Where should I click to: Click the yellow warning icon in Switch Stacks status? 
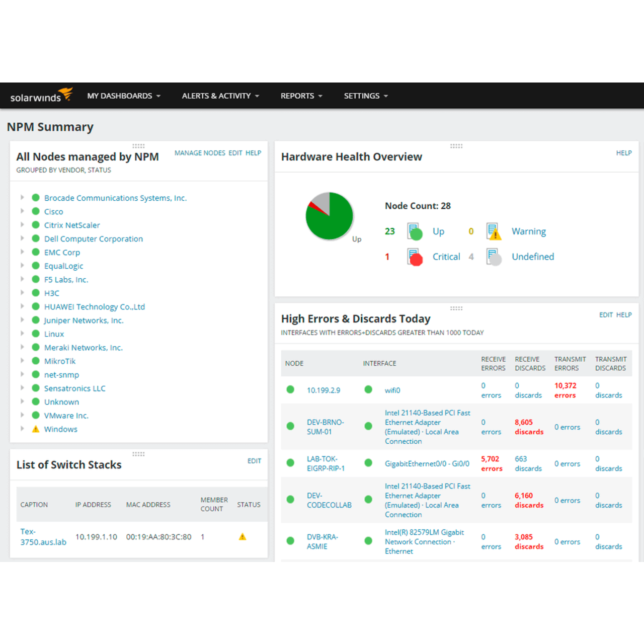243,536
